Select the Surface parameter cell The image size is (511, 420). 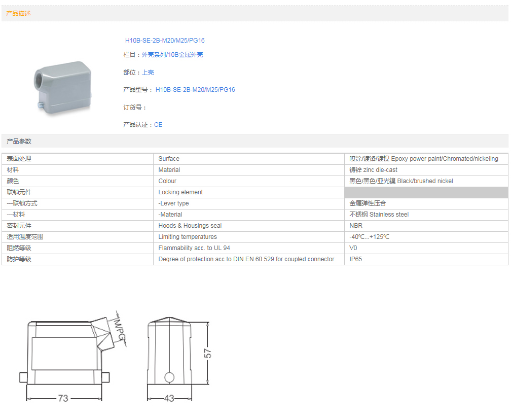(x=169, y=159)
